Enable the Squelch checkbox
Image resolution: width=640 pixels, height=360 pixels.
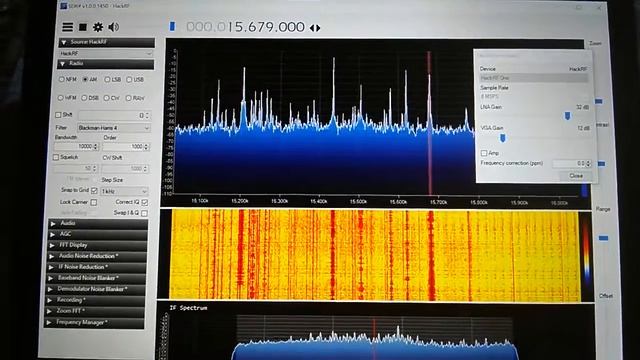56,157
